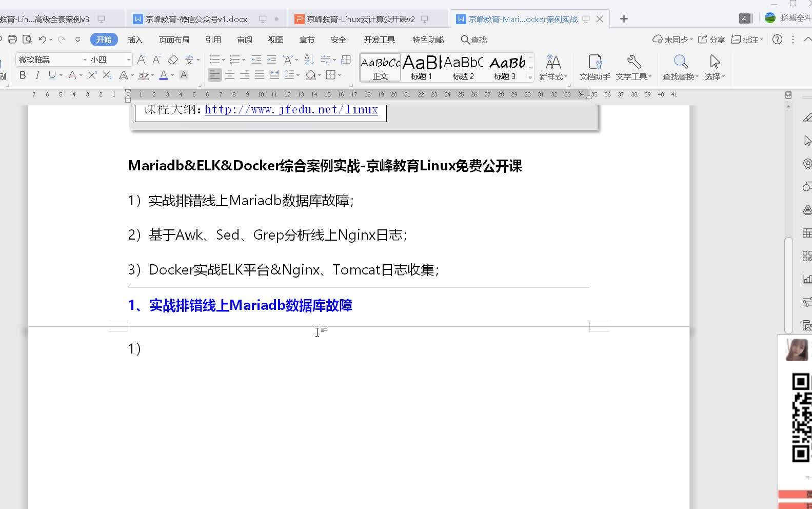Screen dimensions: 812x509
Task: Open the Review (审阅) tab
Action: point(245,40)
